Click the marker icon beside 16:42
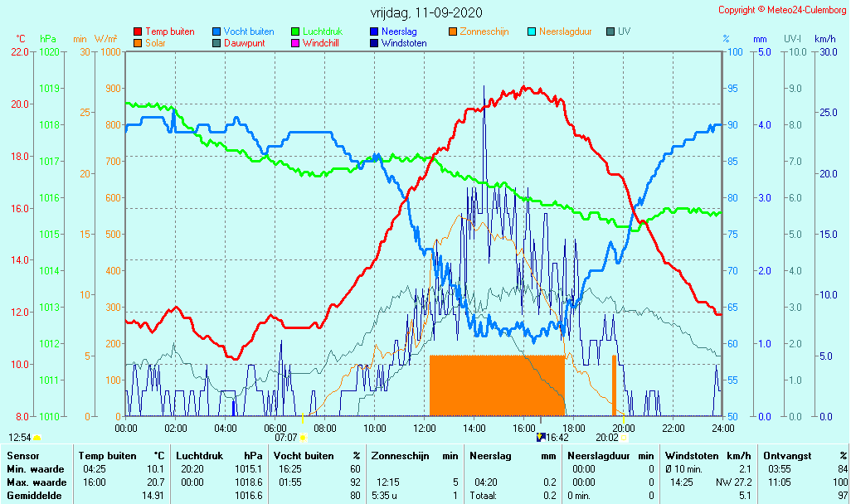This screenshot has width=851, height=504. coord(541,437)
